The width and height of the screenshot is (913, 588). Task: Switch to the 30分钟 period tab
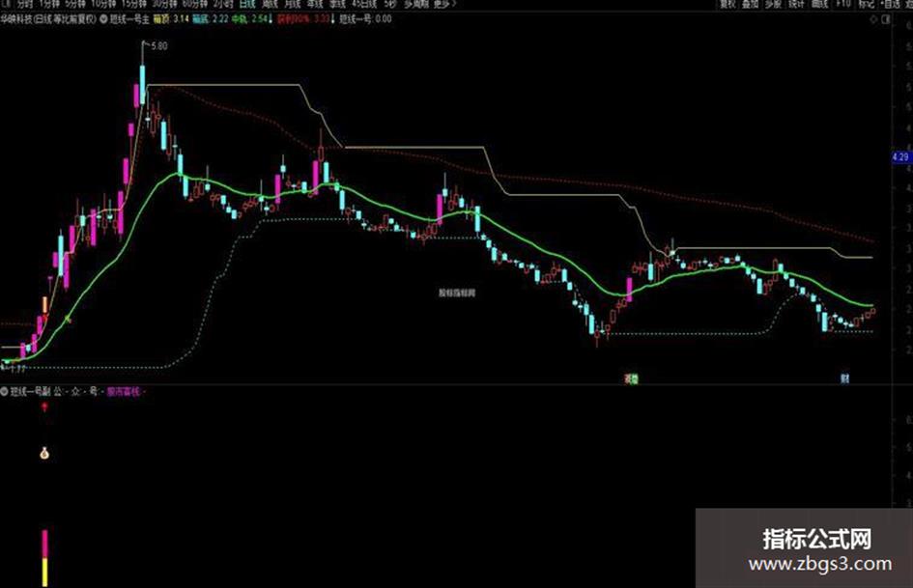tap(164, 4)
